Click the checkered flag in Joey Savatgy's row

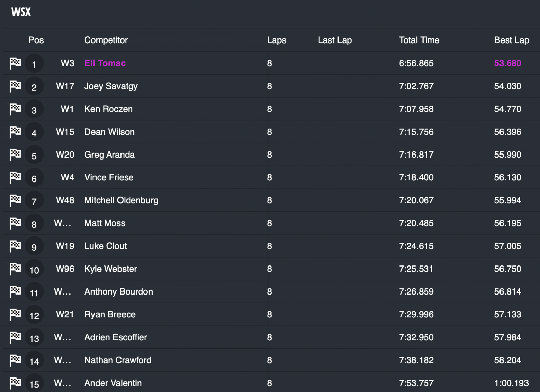point(15,86)
